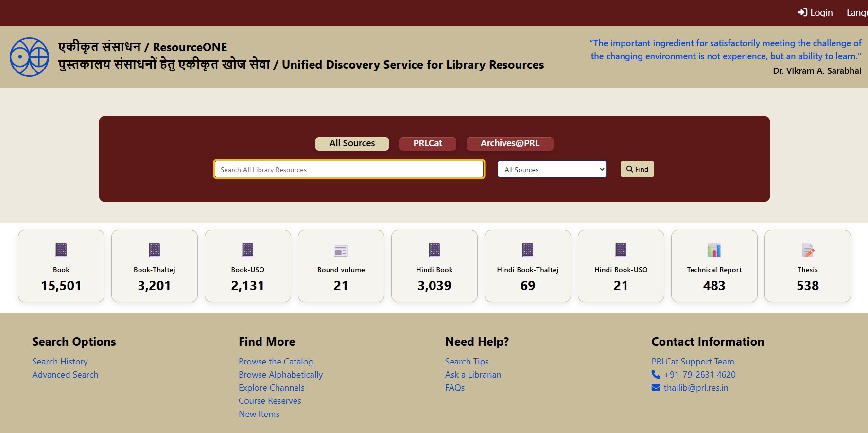This screenshot has width=868, height=433.
Task: Click the Login arrow icon
Action: point(802,13)
